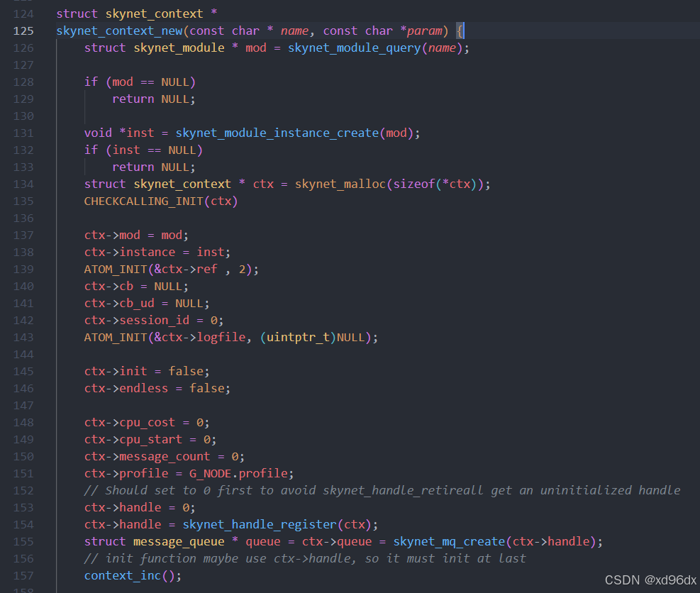Screen dimensions: 700x593
Task: Click 'if (mod == NULL)' condition
Action: coord(140,82)
